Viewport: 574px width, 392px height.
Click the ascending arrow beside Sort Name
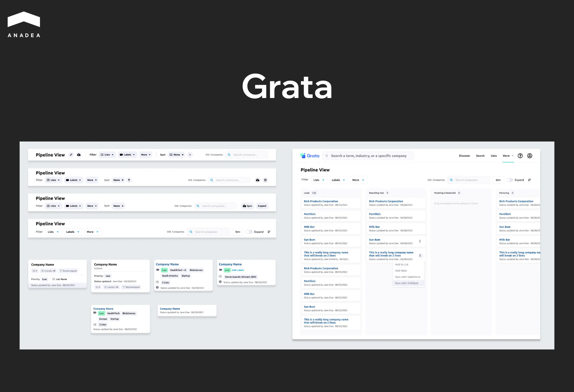(129, 180)
